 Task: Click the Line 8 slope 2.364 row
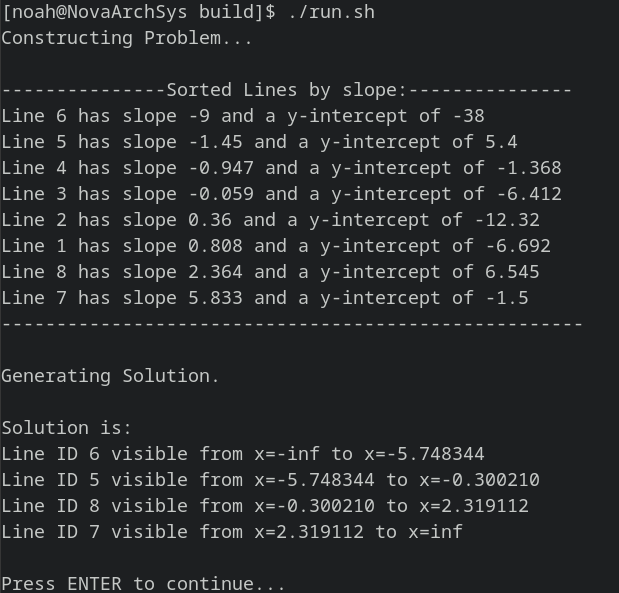coord(270,272)
